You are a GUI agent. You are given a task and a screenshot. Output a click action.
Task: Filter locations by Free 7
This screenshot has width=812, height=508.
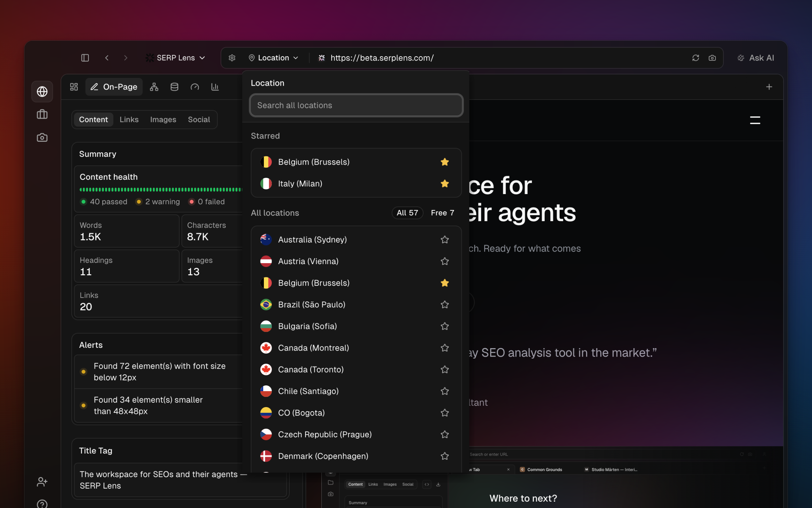(442, 213)
